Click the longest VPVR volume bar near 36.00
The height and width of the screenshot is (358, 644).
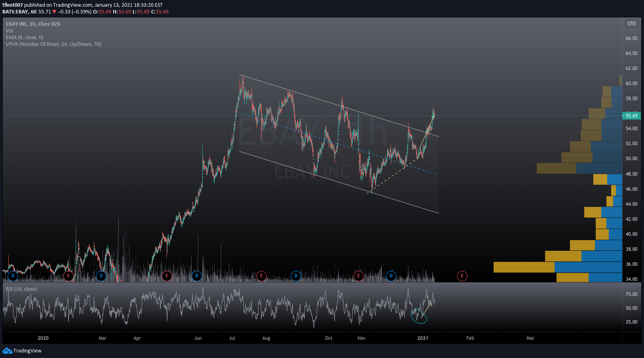[x=558, y=267]
